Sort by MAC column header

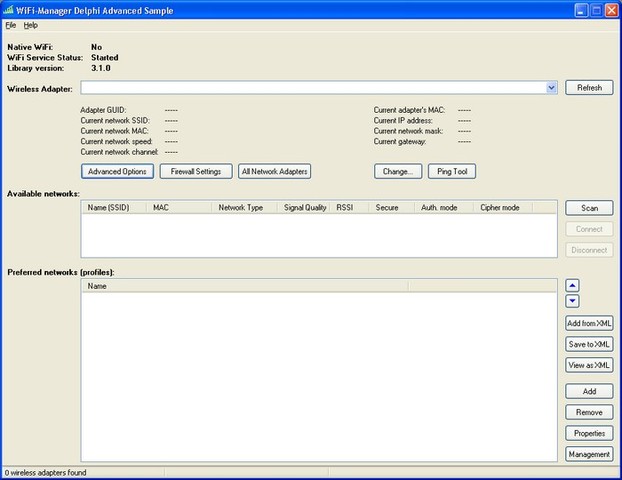tap(179, 207)
